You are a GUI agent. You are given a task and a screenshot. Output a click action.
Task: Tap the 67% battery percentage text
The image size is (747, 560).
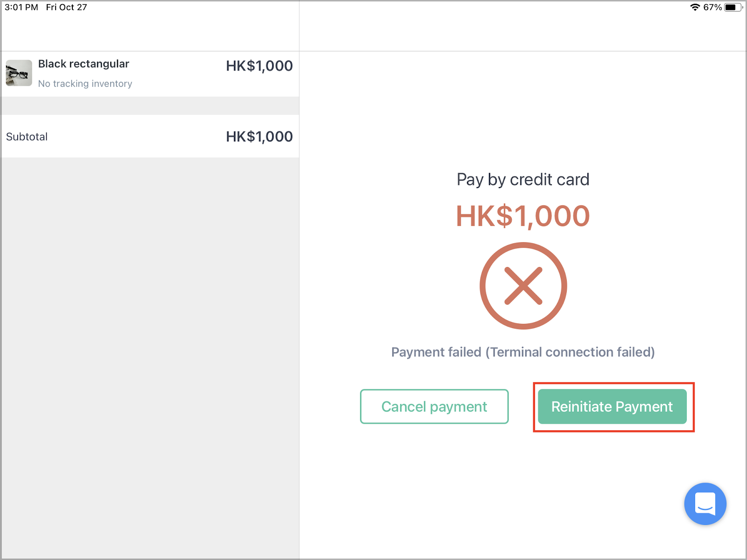(712, 7)
